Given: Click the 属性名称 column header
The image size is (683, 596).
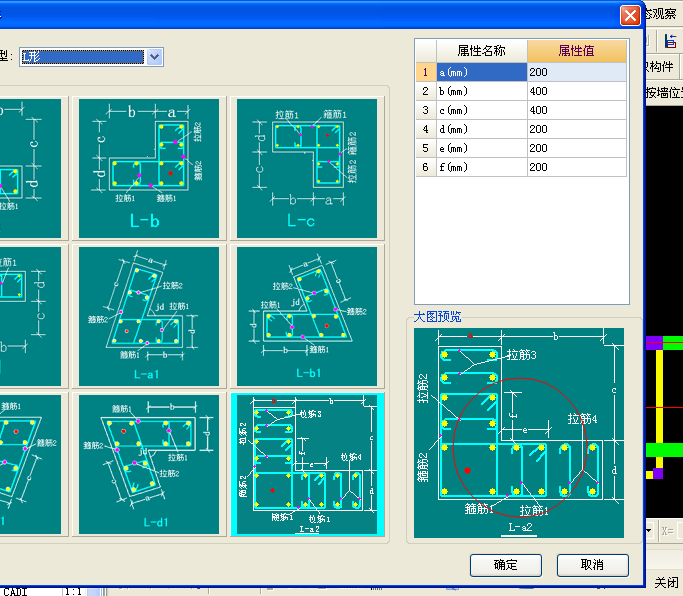Looking at the screenshot, I should coord(481,50).
